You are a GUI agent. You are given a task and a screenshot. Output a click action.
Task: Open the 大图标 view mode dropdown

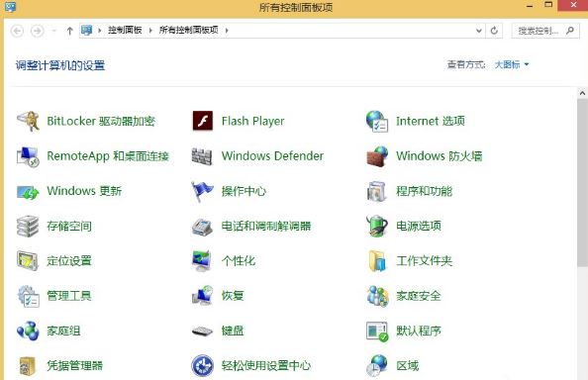coord(512,65)
